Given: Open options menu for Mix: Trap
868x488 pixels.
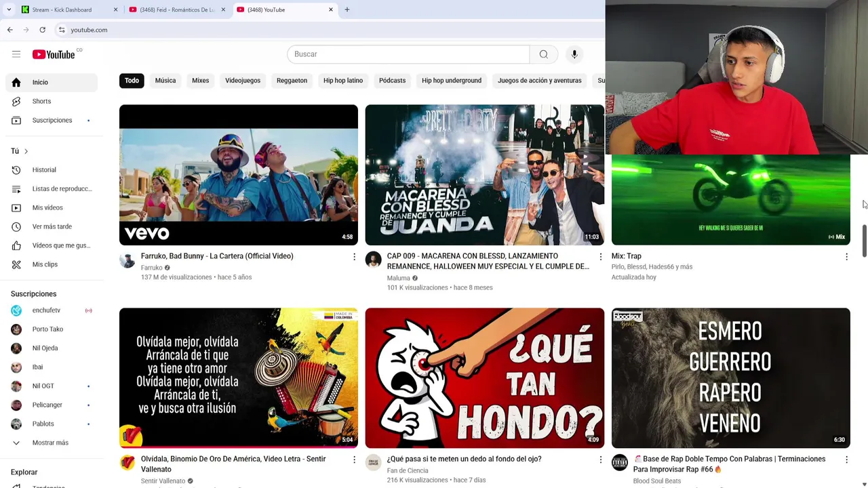Looking at the screenshot, I should 846,256.
